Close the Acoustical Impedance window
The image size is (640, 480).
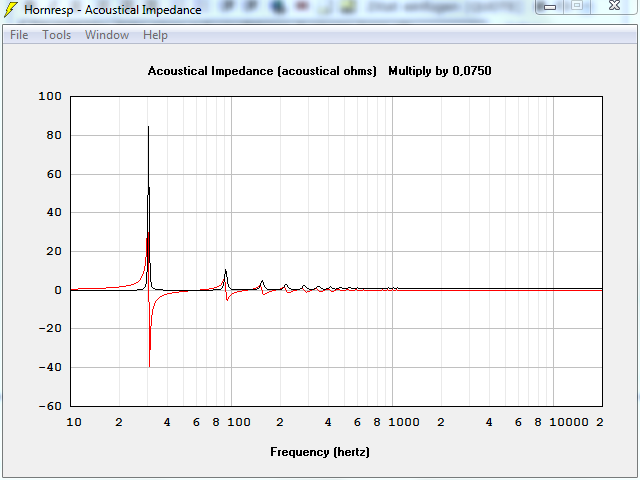coord(614,6)
